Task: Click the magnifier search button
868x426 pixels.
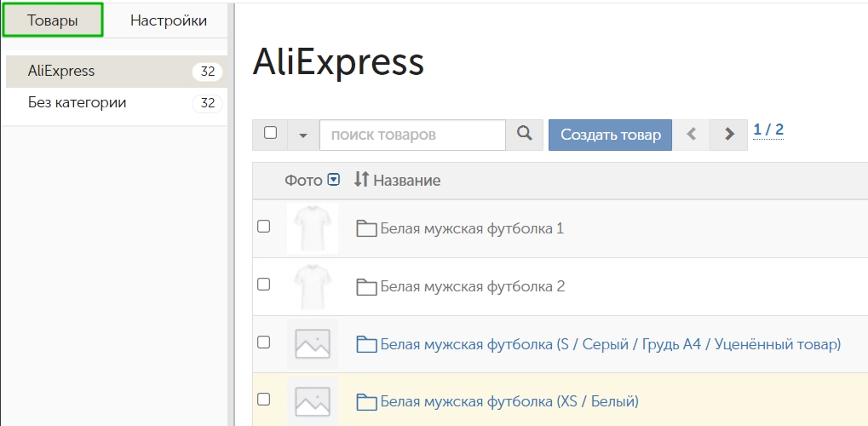Action: tap(524, 134)
